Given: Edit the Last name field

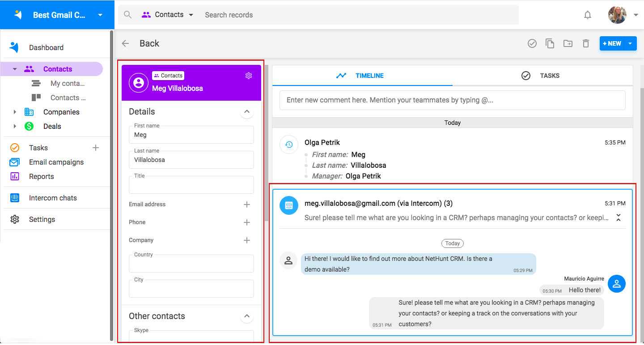Looking at the screenshot, I should (191, 160).
